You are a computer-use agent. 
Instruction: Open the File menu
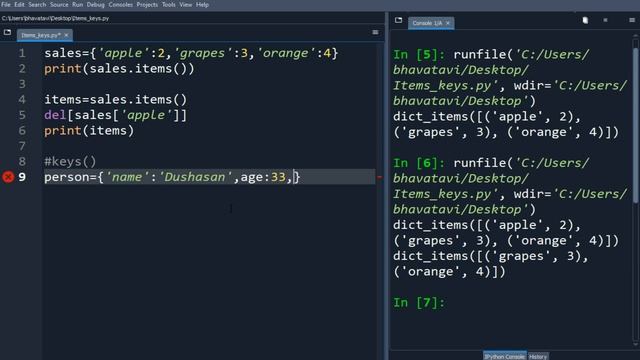point(6,4)
